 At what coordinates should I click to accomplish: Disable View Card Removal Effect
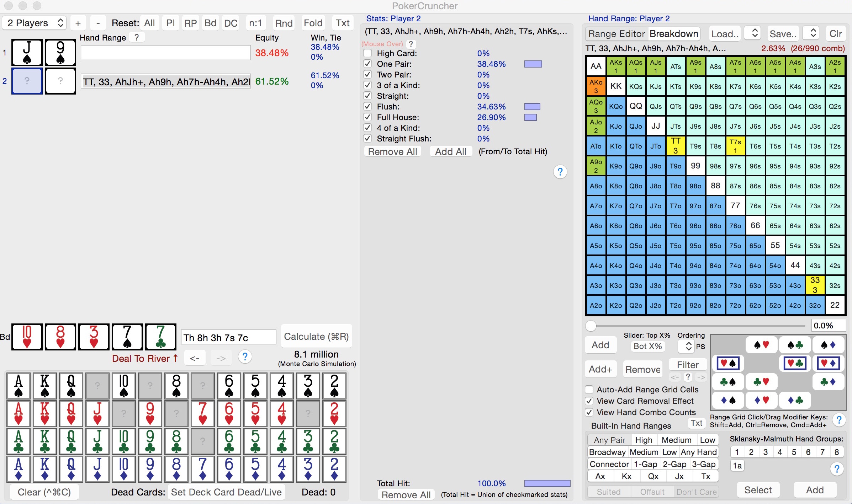[x=589, y=401]
